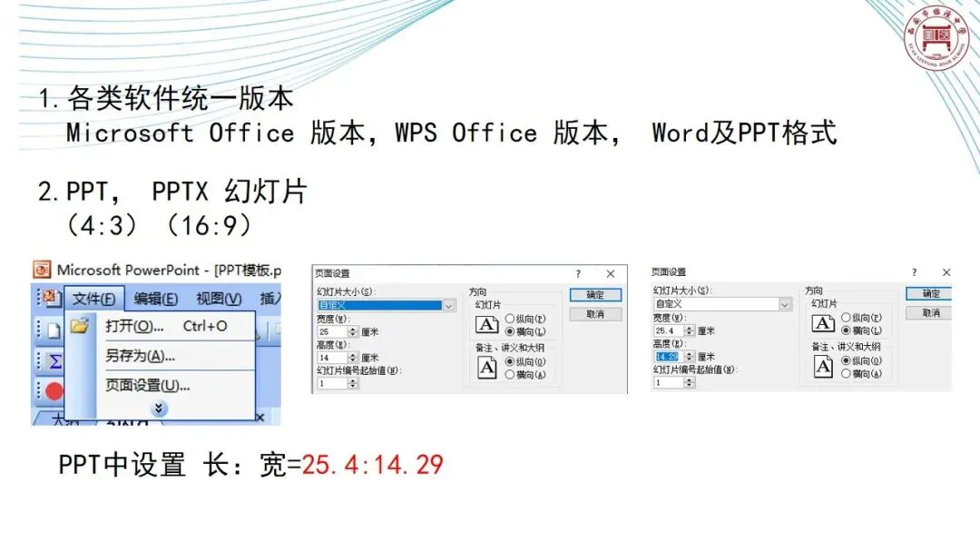Select notes 纵向(O) radio in middle dialog
Image resolution: width=980 pixels, height=552 pixels.
(510, 362)
